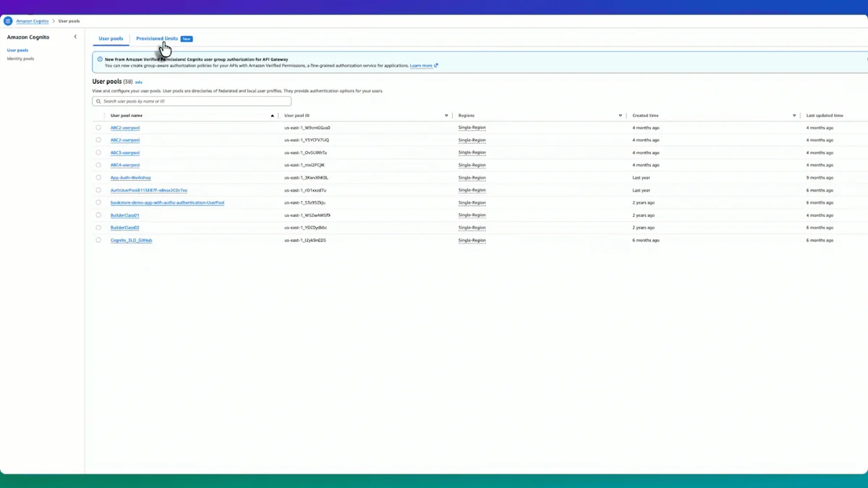Switch to the User pools tab

coord(111,38)
